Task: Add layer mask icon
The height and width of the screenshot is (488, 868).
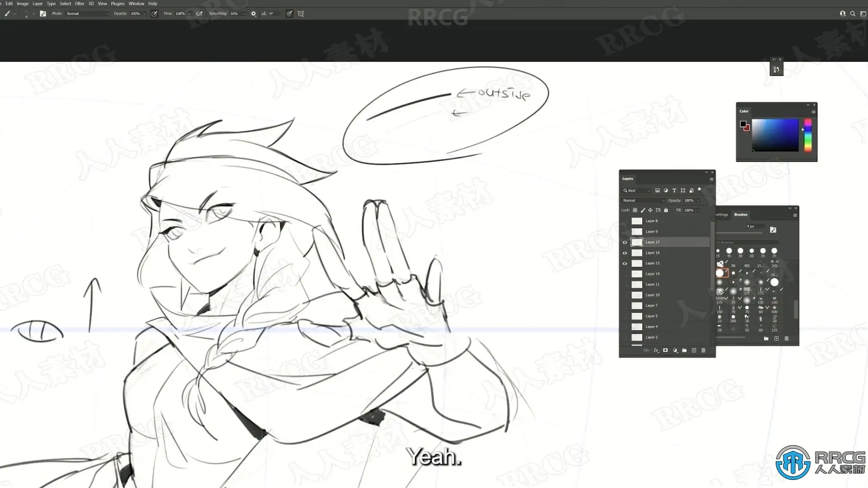Action: point(665,350)
